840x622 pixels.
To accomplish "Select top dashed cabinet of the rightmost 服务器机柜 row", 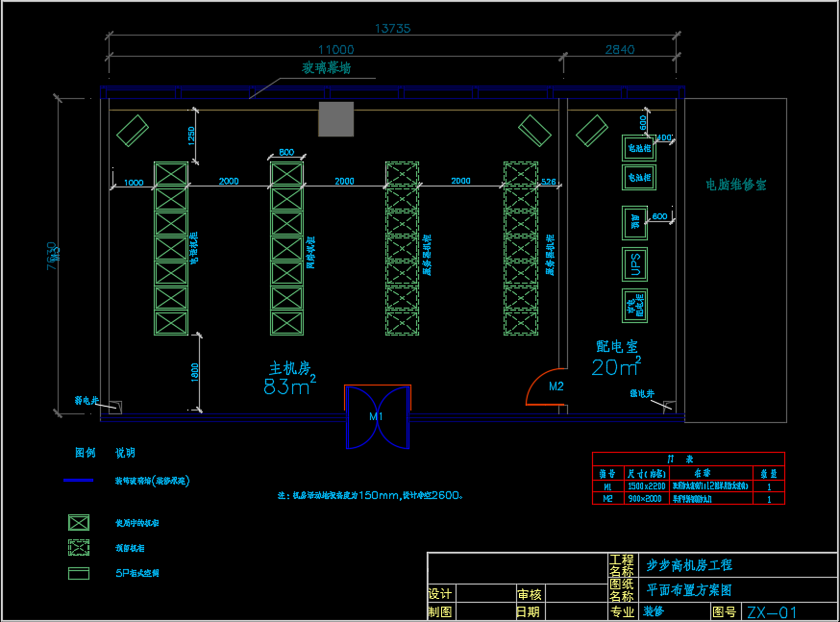I will click(x=521, y=174).
